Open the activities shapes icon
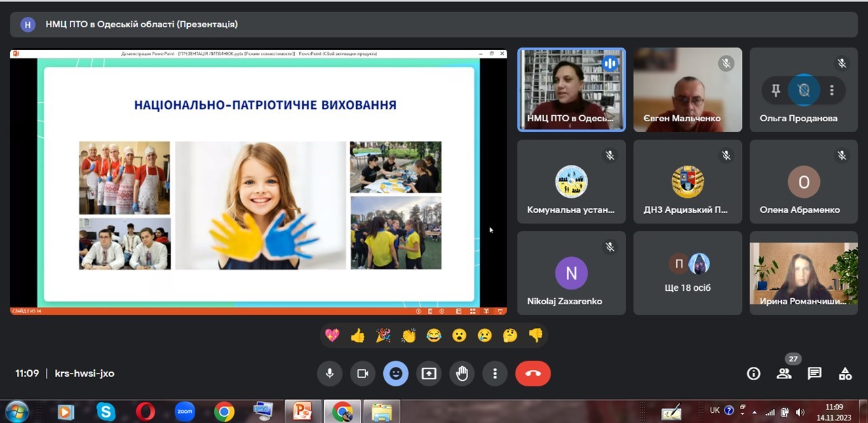 [845, 374]
